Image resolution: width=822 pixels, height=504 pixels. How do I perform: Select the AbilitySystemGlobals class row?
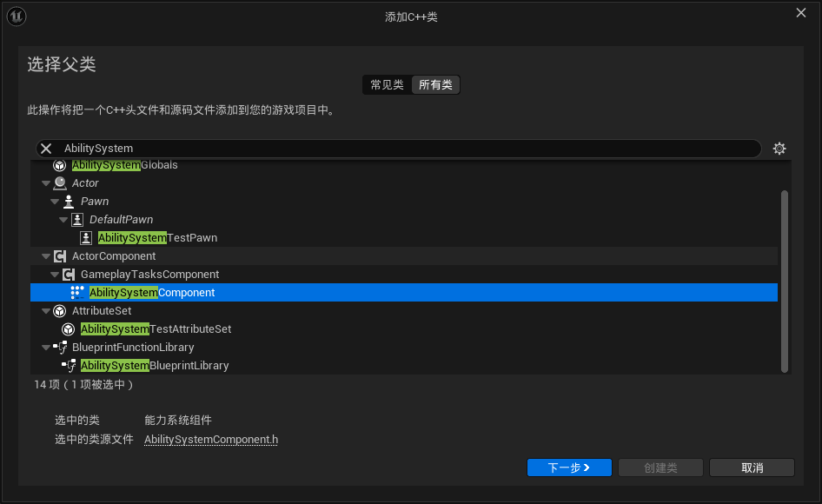point(404,165)
